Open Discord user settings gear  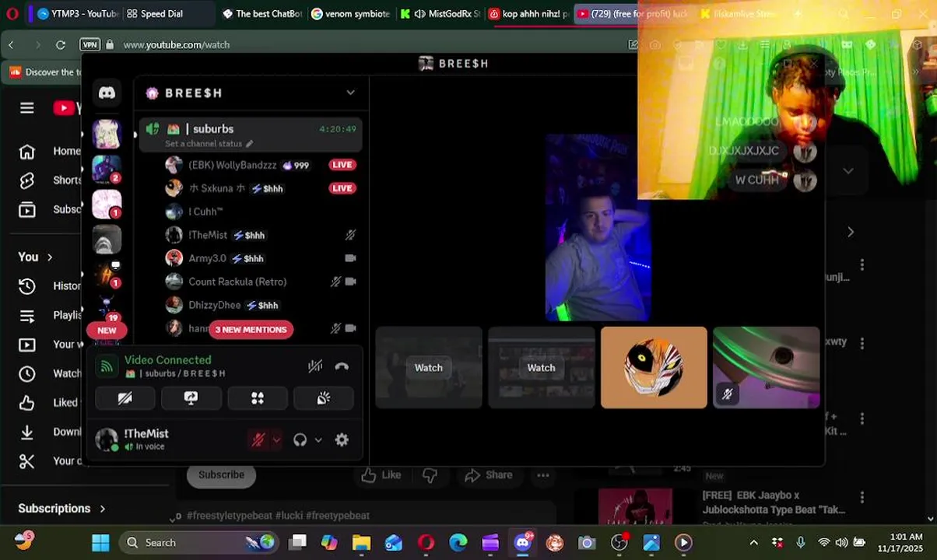pos(342,440)
